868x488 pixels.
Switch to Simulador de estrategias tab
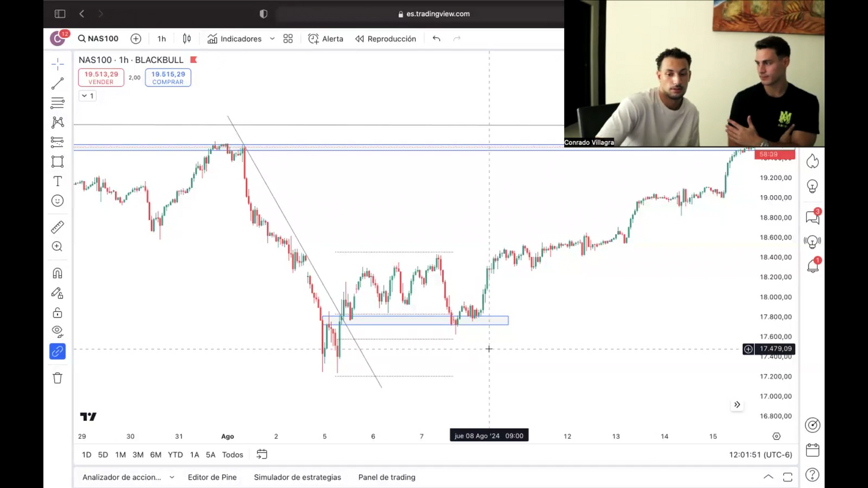[297, 477]
